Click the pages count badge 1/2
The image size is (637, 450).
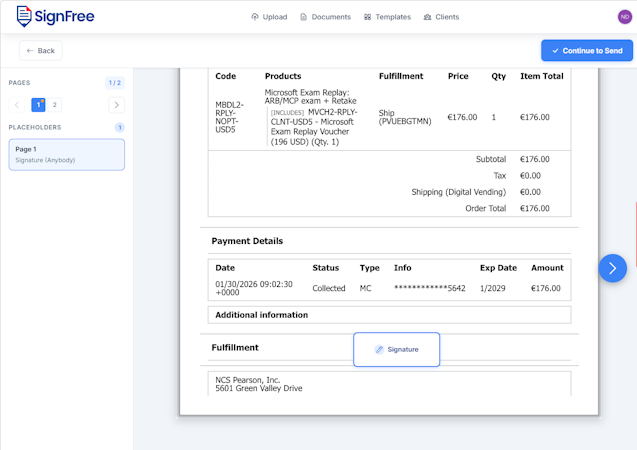click(115, 83)
